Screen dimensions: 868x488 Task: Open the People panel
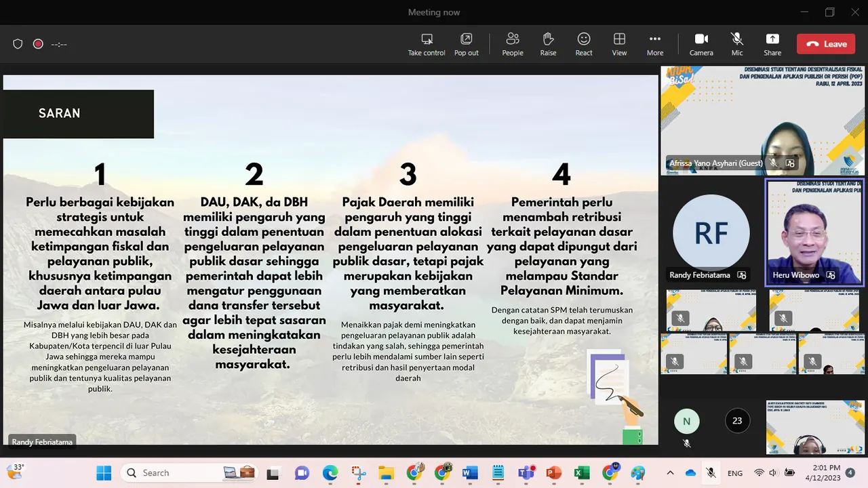click(513, 44)
